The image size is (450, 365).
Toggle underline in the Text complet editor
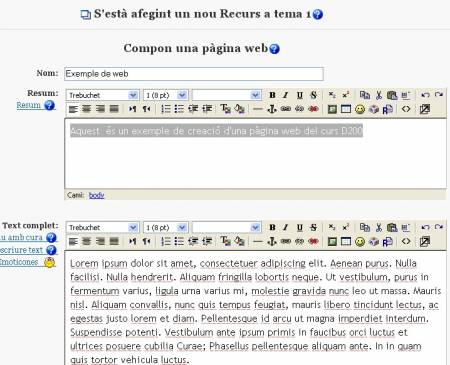point(299,227)
